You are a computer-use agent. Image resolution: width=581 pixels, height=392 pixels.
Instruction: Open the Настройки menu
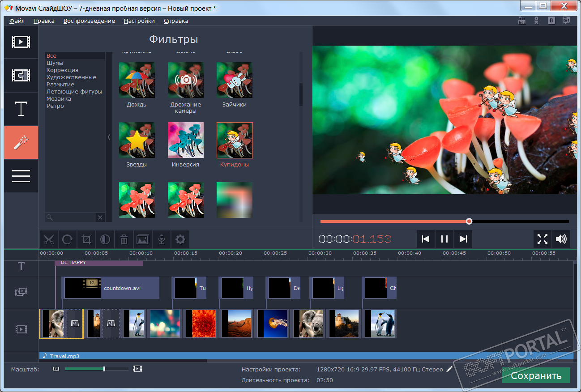tap(139, 21)
